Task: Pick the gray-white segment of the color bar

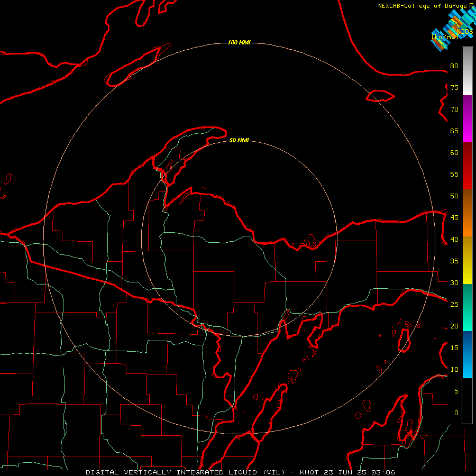Action: 467,71
